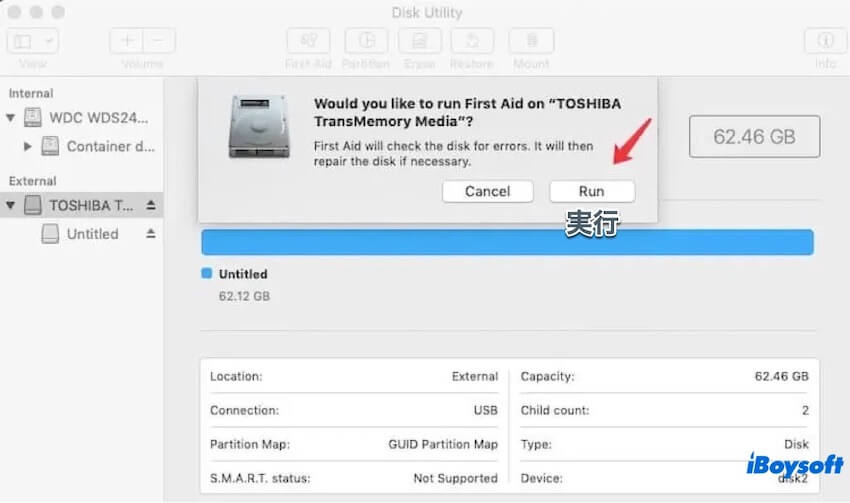Remove a volume with the minus button
Image resolution: width=850 pixels, height=503 pixels.
159,41
